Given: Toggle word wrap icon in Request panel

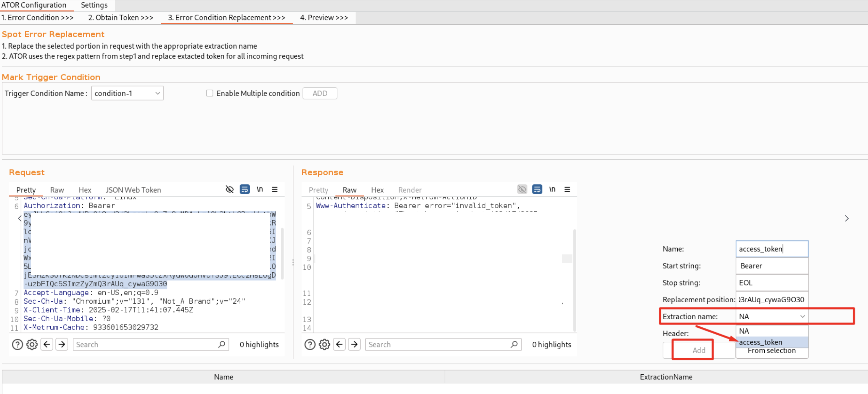Looking at the screenshot, I should pos(245,189).
